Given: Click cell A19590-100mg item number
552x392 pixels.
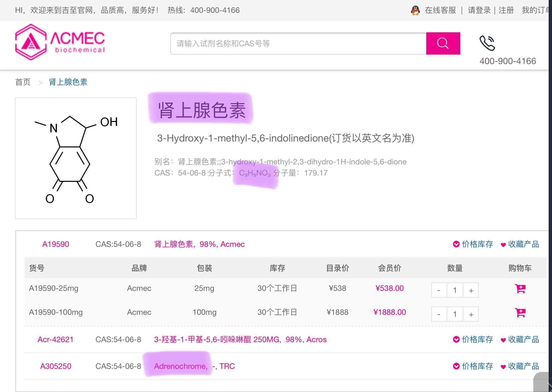Looking at the screenshot, I should pos(56,312).
